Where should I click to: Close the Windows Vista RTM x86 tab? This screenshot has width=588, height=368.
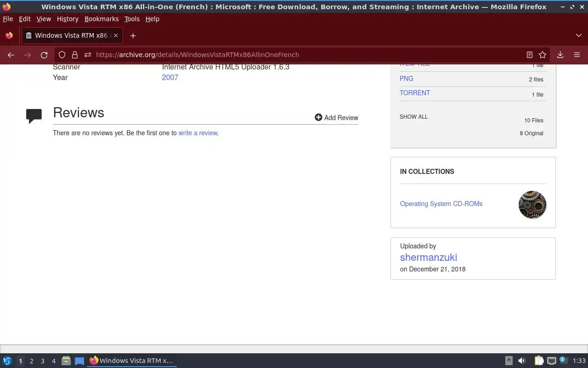pos(116,35)
